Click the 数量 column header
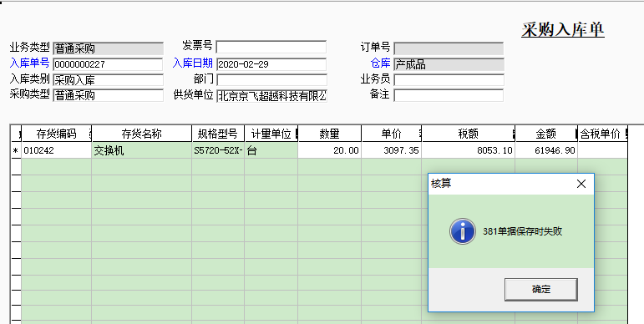This screenshot has height=324, width=644. tap(329, 134)
